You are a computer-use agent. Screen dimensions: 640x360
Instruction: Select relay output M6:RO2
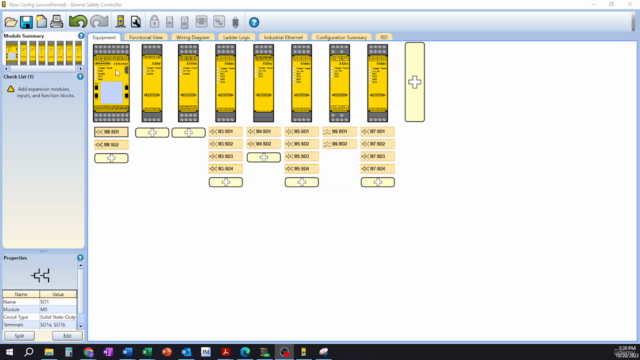[x=340, y=144]
